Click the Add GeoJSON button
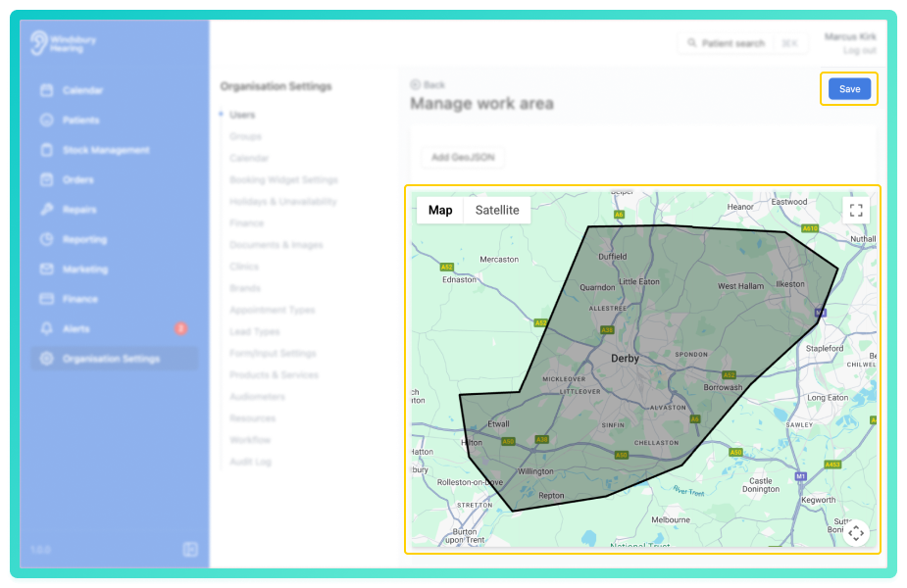The image size is (907, 588). tap(463, 157)
